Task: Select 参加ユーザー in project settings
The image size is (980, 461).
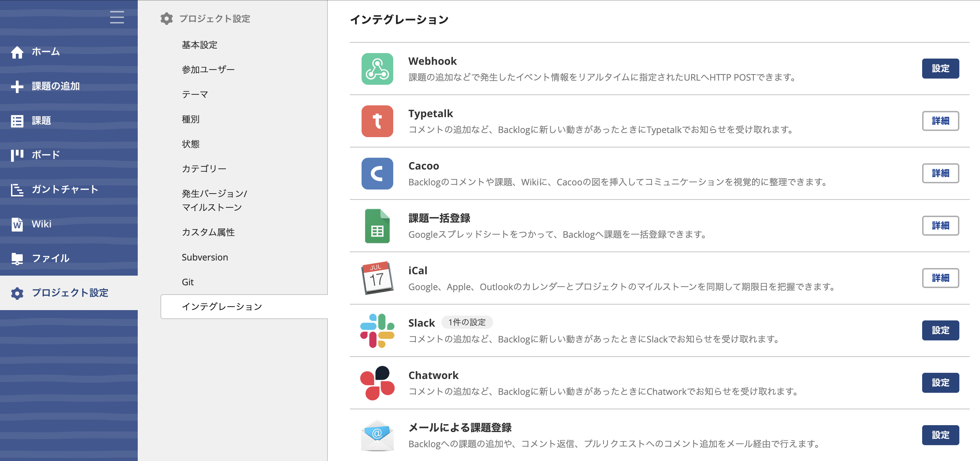Action: (x=208, y=70)
